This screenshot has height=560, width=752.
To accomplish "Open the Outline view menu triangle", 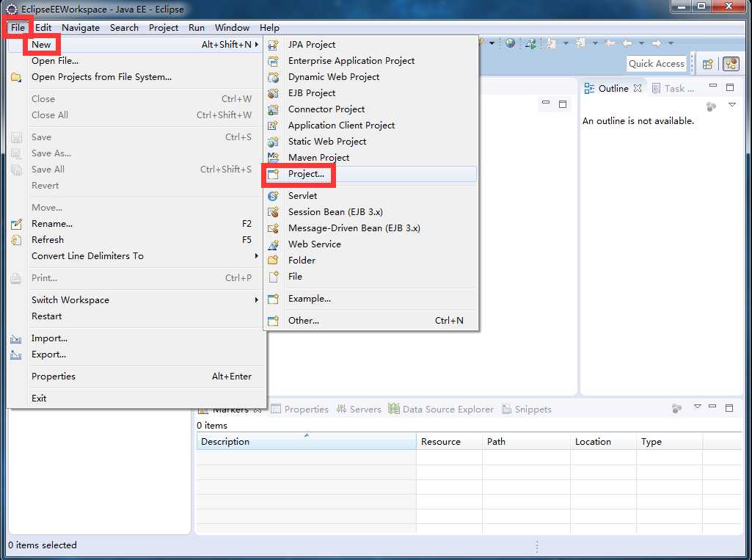I will pyautogui.click(x=732, y=105).
